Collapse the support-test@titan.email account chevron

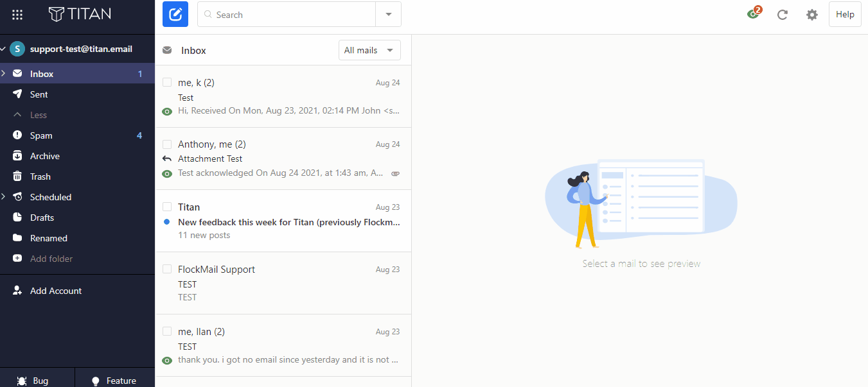click(x=3, y=49)
